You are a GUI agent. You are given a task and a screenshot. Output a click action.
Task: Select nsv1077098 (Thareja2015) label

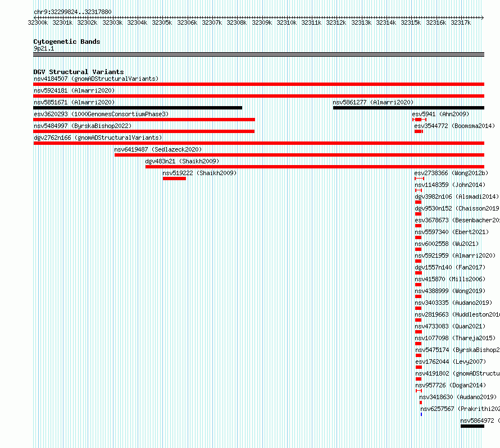[456, 338]
